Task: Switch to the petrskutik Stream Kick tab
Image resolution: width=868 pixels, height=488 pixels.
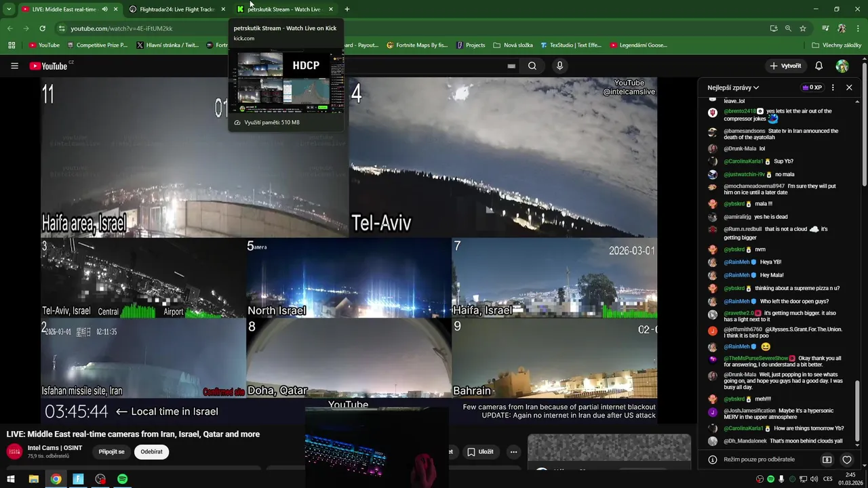Action: (285, 9)
